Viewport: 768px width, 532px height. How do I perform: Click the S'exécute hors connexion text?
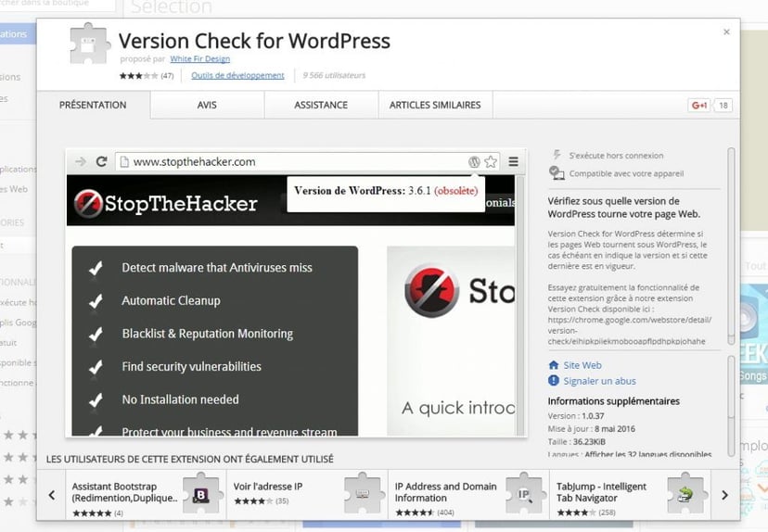[x=616, y=156]
